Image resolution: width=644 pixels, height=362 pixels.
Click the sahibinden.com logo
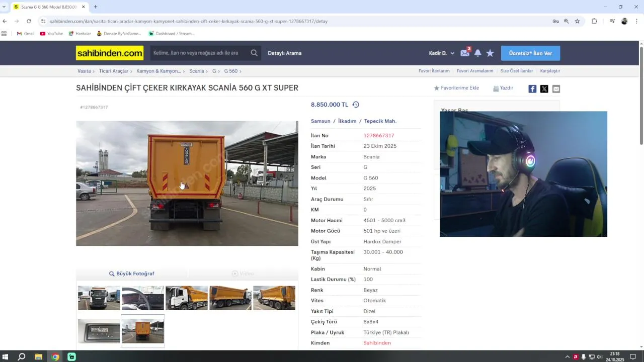click(110, 53)
